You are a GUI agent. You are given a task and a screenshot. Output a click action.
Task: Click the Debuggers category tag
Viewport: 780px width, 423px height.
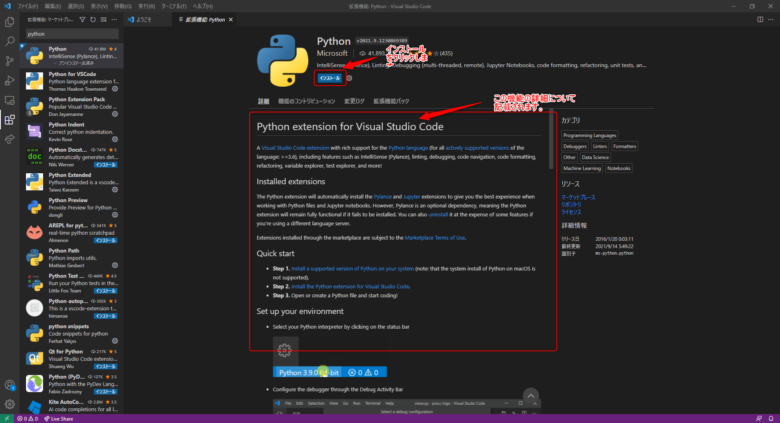pyautogui.click(x=575, y=146)
